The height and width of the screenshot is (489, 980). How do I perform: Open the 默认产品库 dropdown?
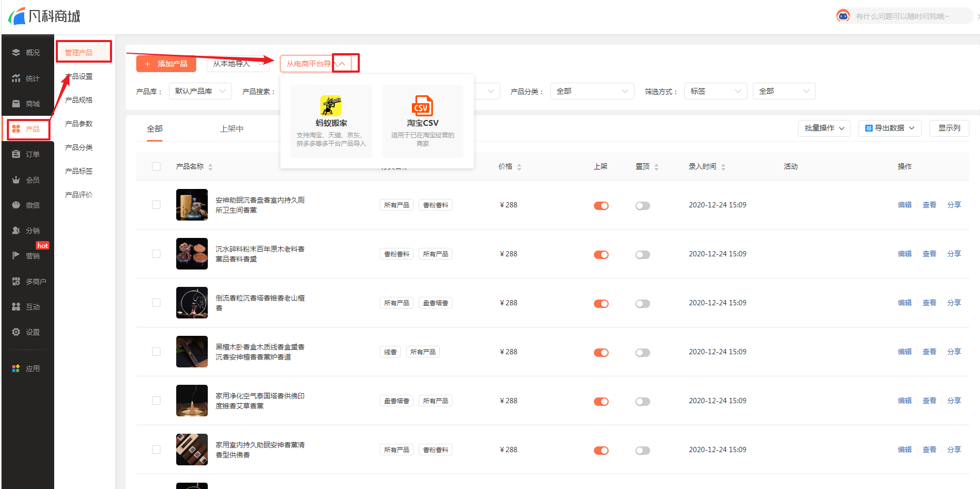point(200,91)
